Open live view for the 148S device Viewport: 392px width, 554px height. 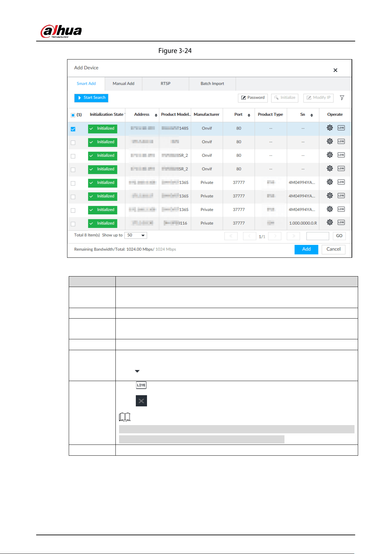pos(341,128)
